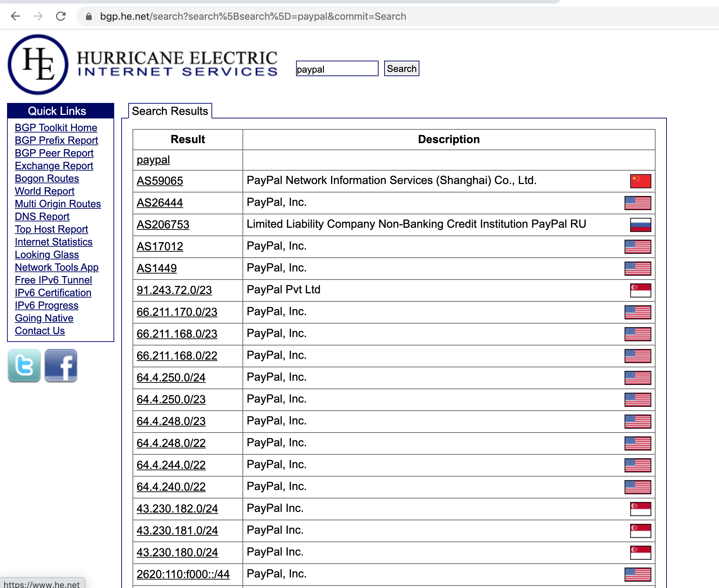The image size is (719, 588).
Task: Open AS26444 result link
Action: pyautogui.click(x=160, y=203)
